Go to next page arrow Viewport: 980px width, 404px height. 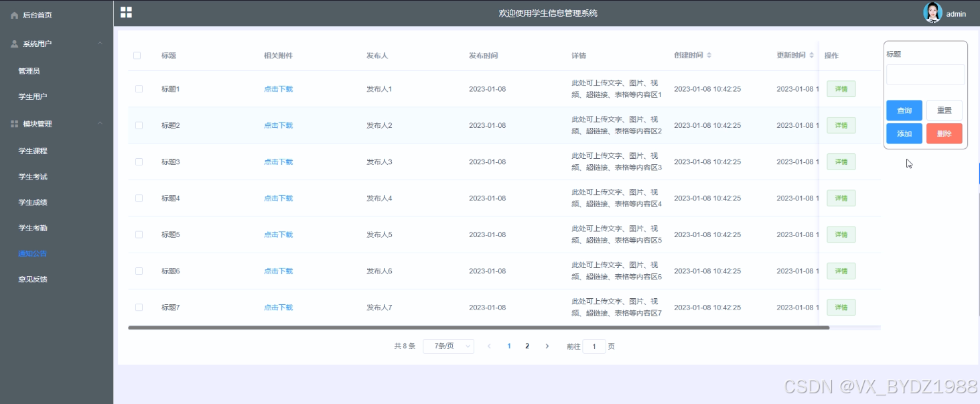pos(547,346)
